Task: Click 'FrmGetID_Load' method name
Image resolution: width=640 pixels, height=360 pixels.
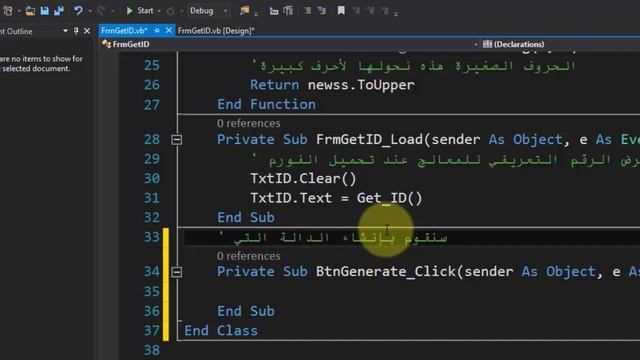Action: (x=369, y=140)
